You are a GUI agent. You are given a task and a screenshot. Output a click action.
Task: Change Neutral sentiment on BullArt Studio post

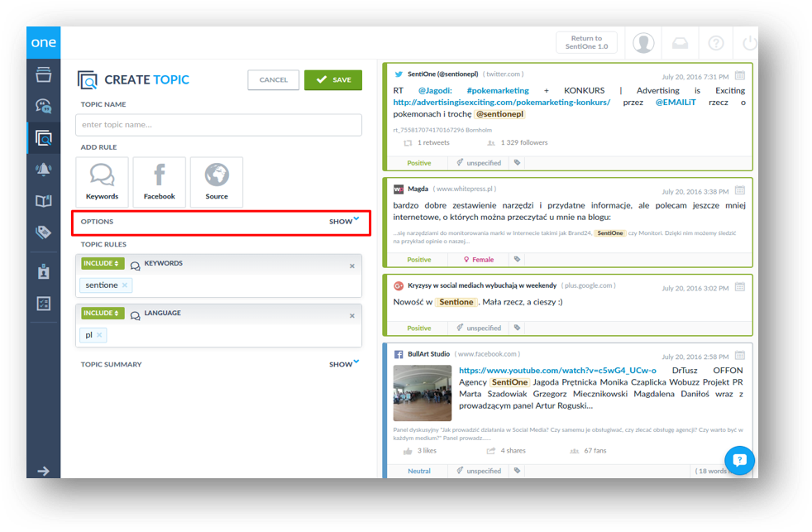click(x=419, y=471)
